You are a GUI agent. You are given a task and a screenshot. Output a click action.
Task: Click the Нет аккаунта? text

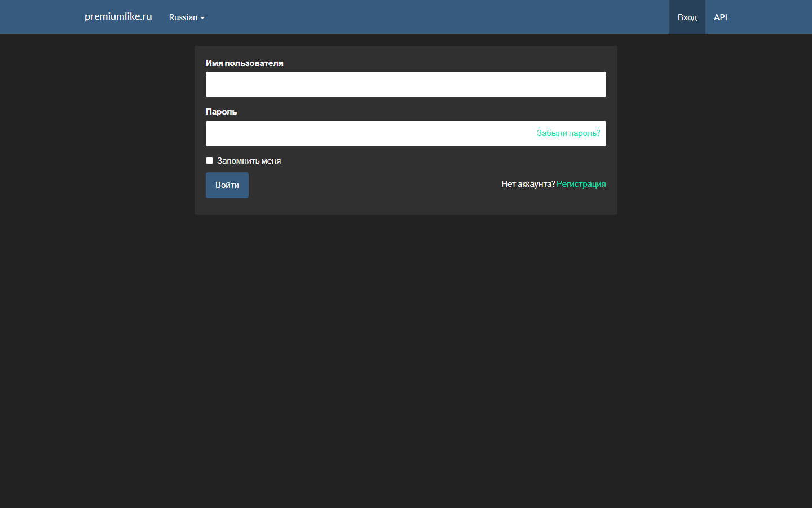528,184
